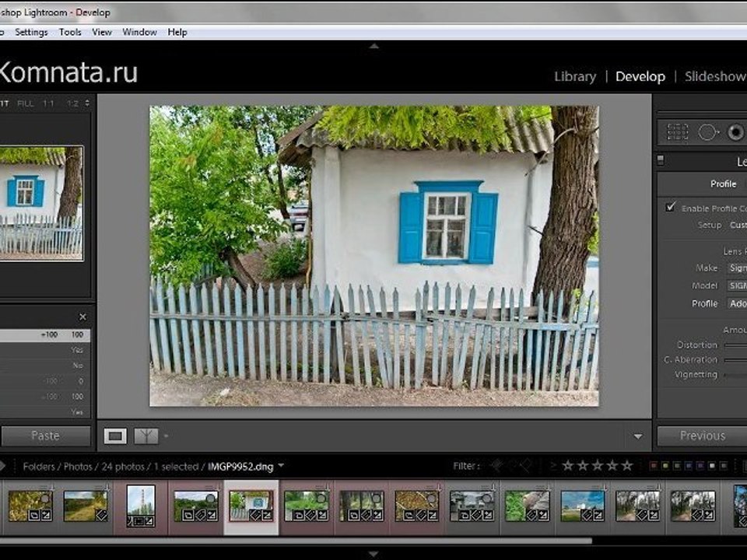Open Before/After view options arrow
Image resolution: width=747 pixels, height=560 pixels.
click(x=167, y=436)
